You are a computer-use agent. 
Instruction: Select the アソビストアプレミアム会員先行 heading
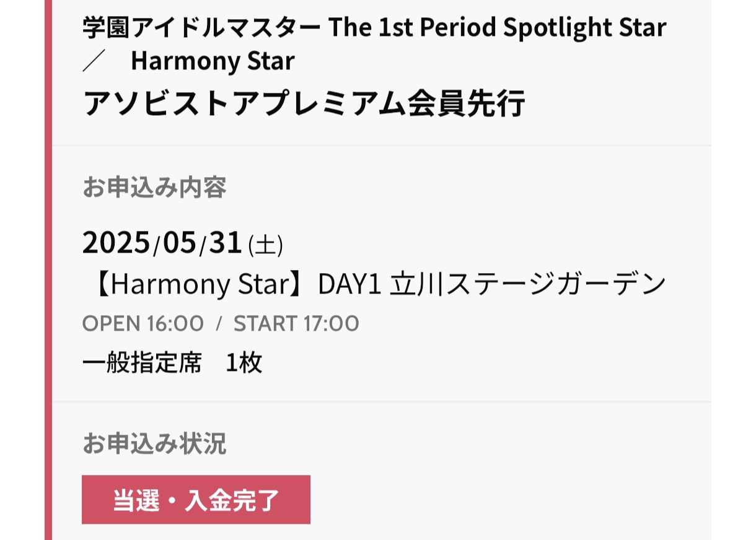tap(304, 103)
